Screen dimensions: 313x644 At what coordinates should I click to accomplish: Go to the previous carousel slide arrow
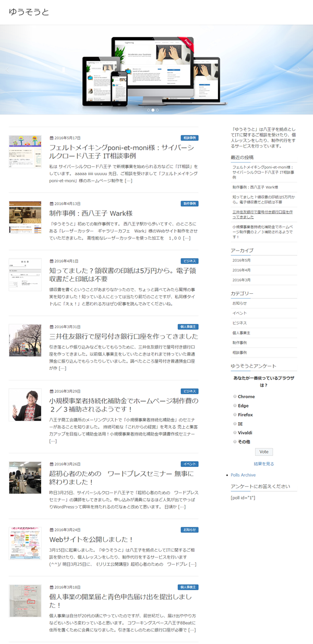click(x=7, y=69)
